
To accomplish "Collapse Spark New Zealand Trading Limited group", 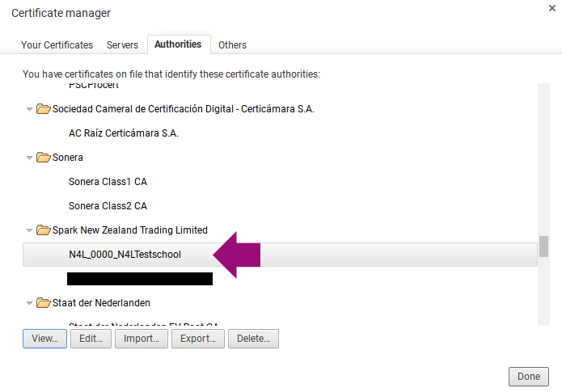I will [30, 230].
